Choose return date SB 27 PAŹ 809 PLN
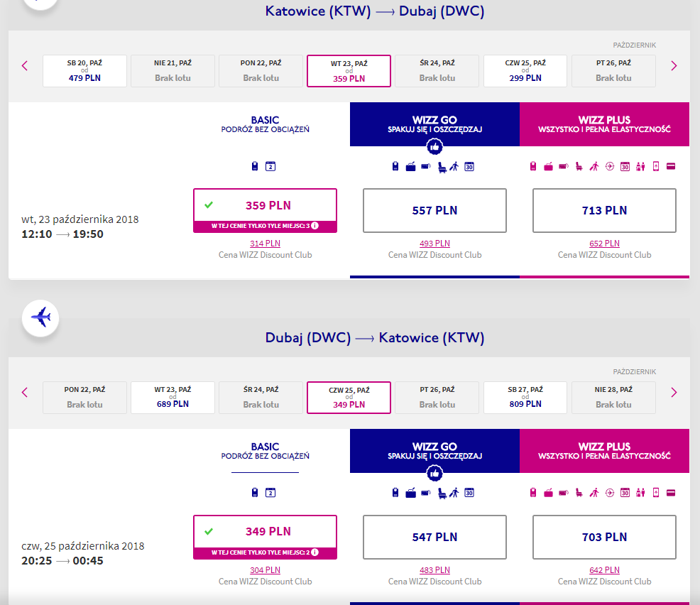The height and width of the screenshot is (605, 700). pos(525,398)
